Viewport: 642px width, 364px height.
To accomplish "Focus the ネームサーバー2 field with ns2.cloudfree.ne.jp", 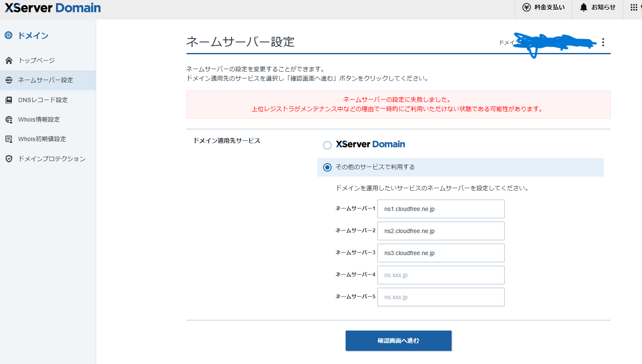I will (x=441, y=231).
